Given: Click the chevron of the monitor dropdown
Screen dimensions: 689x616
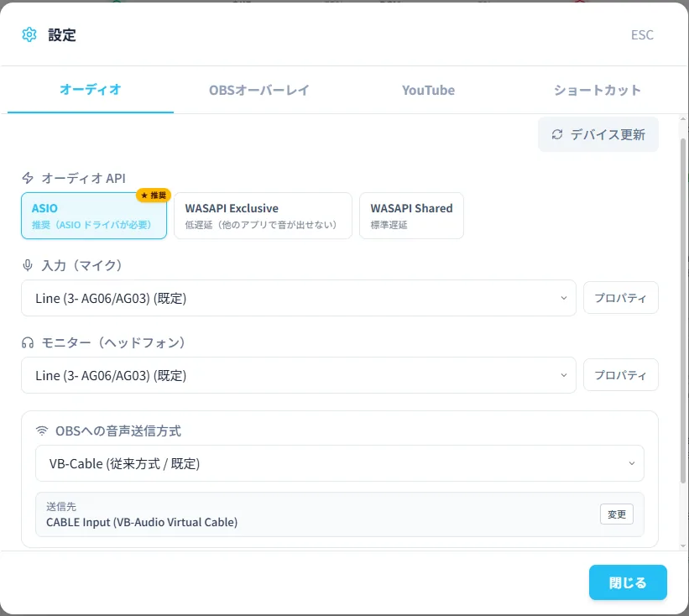Looking at the screenshot, I should point(563,375).
